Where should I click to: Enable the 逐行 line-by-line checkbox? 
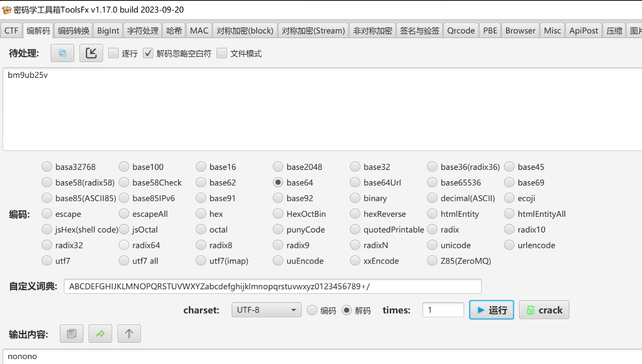pyautogui.click(x=113, y=53)
